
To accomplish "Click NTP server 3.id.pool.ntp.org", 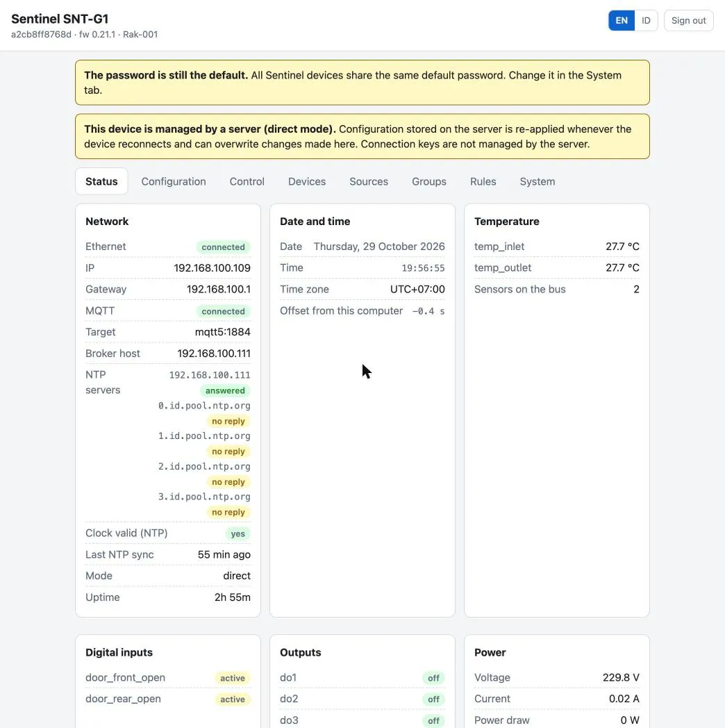I will point(204,496).
